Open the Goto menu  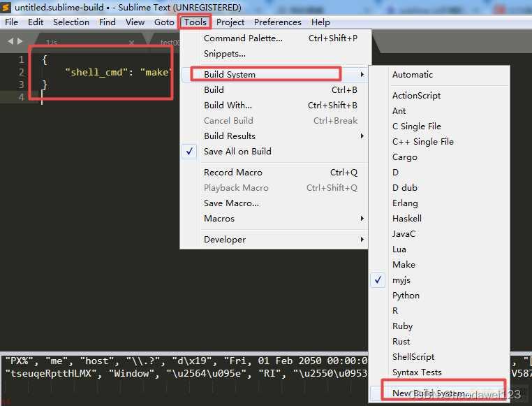(x=164, y=22)
